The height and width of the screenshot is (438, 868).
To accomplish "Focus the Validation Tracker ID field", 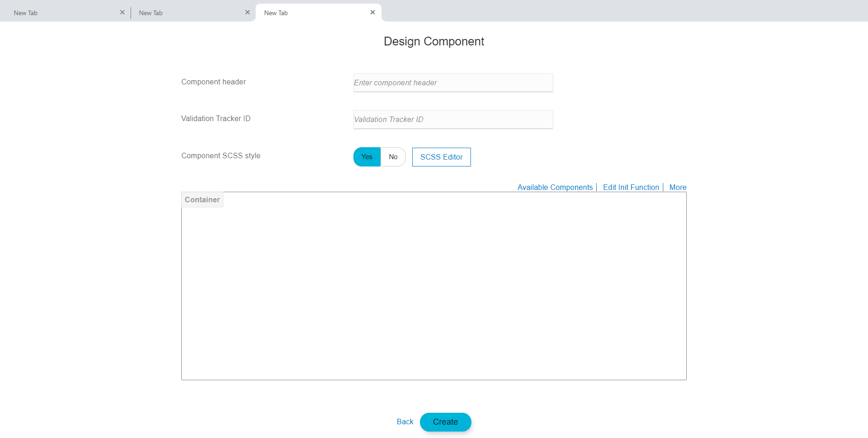I will click(x=453, y=119).
